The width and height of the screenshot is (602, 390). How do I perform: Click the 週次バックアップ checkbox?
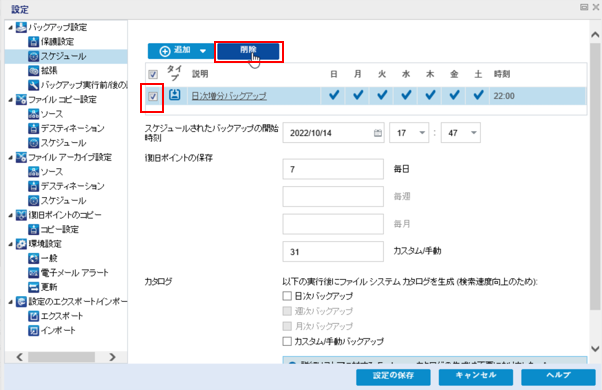coord(287,311)
